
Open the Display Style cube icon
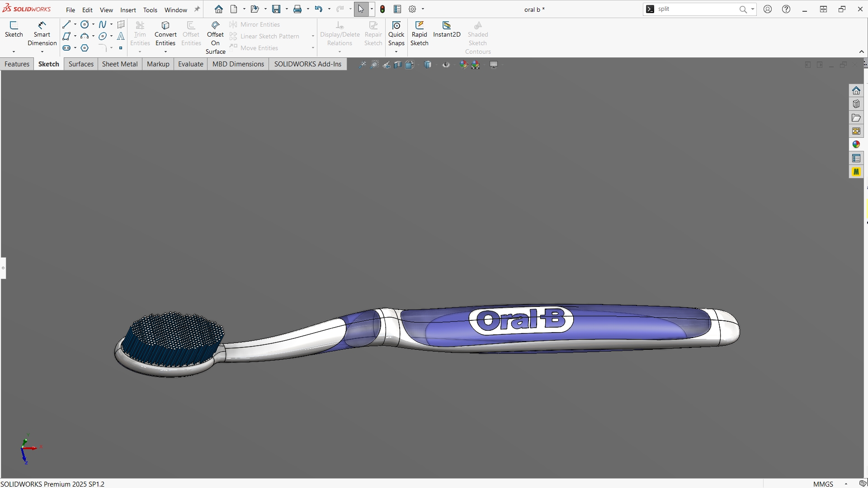click(428, 65)
